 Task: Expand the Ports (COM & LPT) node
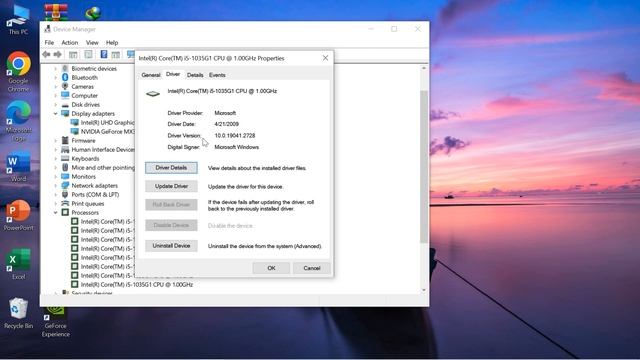tap(56, 194)
